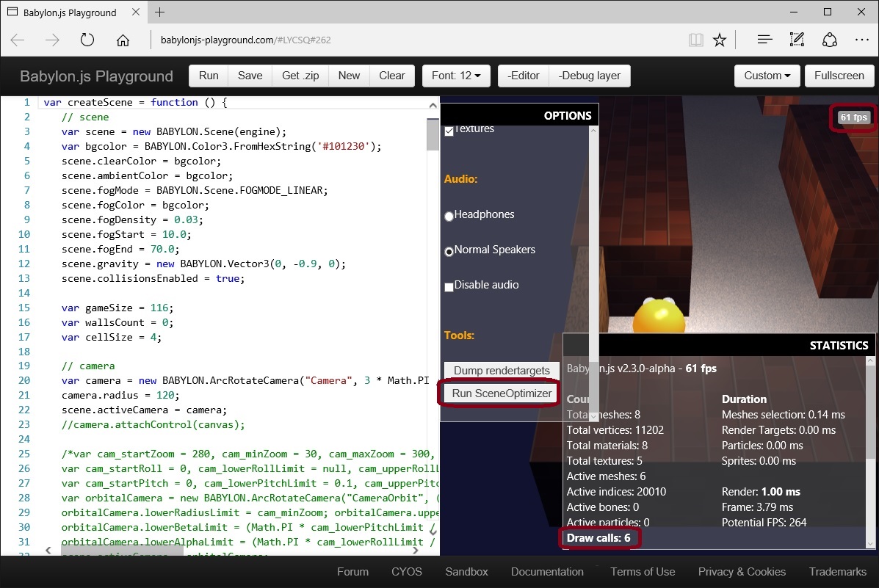This screenshot has height=588, width=879.
Task: Click the Dump rendertargets button
Action: click(502, 371)
